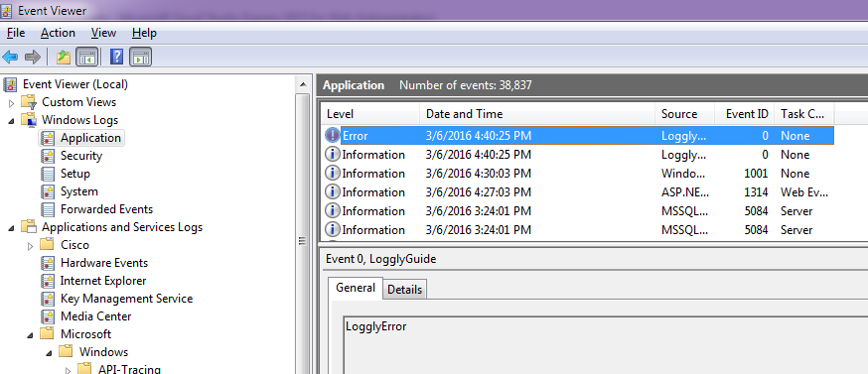Click the Up One Level folder icon
The height and width of the screenshot is (374, 868).
coord(64,57)
